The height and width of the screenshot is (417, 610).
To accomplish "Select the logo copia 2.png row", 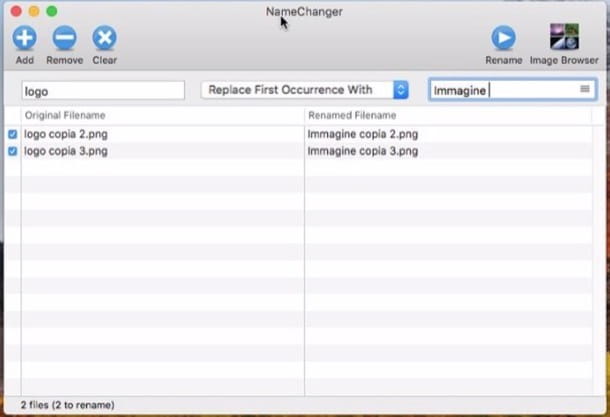I will coord(66,134).
